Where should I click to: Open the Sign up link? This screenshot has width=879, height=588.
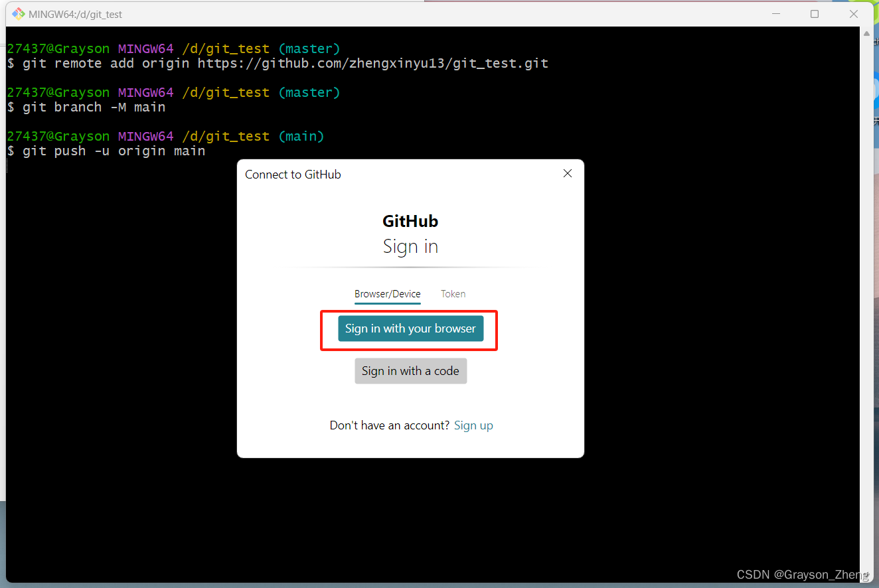point(473,425)
